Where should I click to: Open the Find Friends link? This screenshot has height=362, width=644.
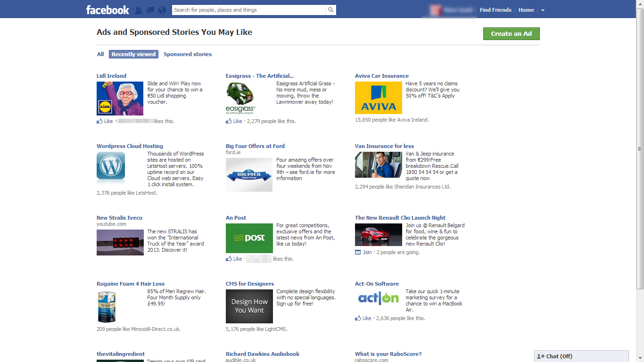tap(495, 10)
